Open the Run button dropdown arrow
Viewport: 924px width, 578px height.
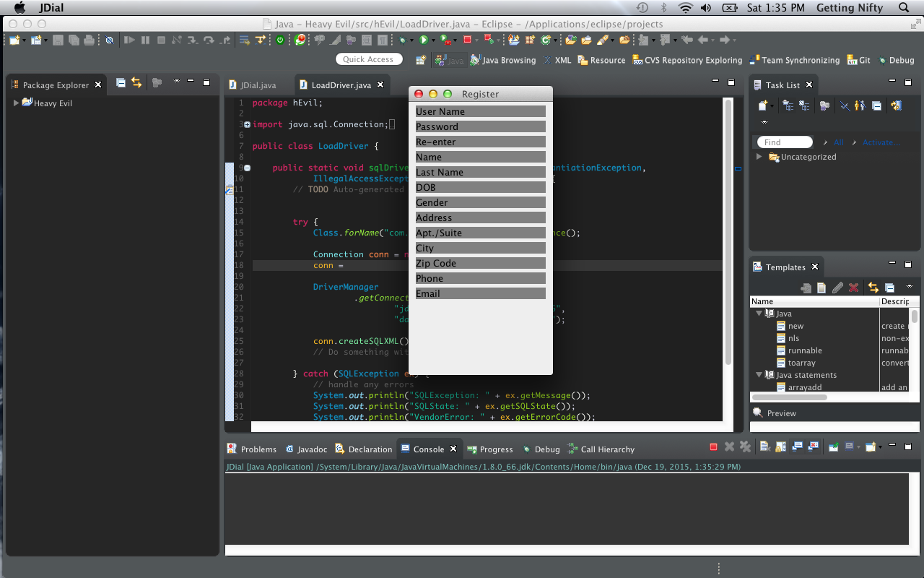pos(433,40)
